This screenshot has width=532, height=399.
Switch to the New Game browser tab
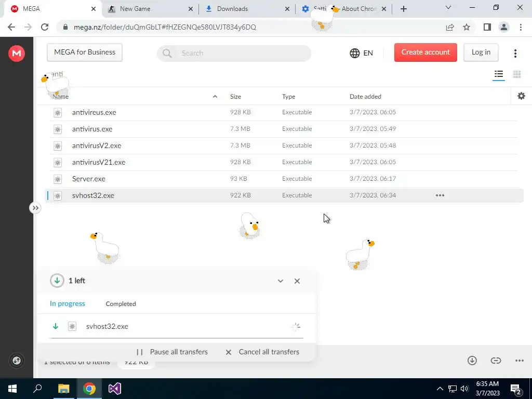(149, 9)
